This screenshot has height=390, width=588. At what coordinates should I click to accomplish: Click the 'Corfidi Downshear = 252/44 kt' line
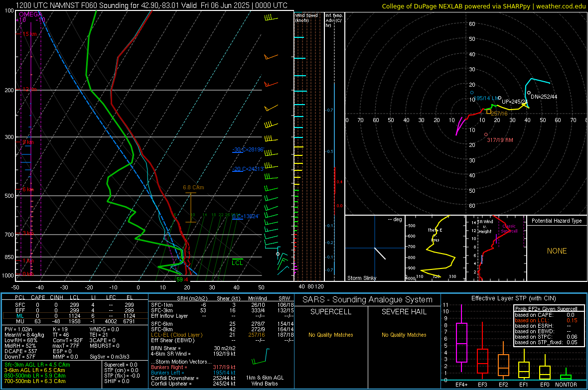point(193,378)
